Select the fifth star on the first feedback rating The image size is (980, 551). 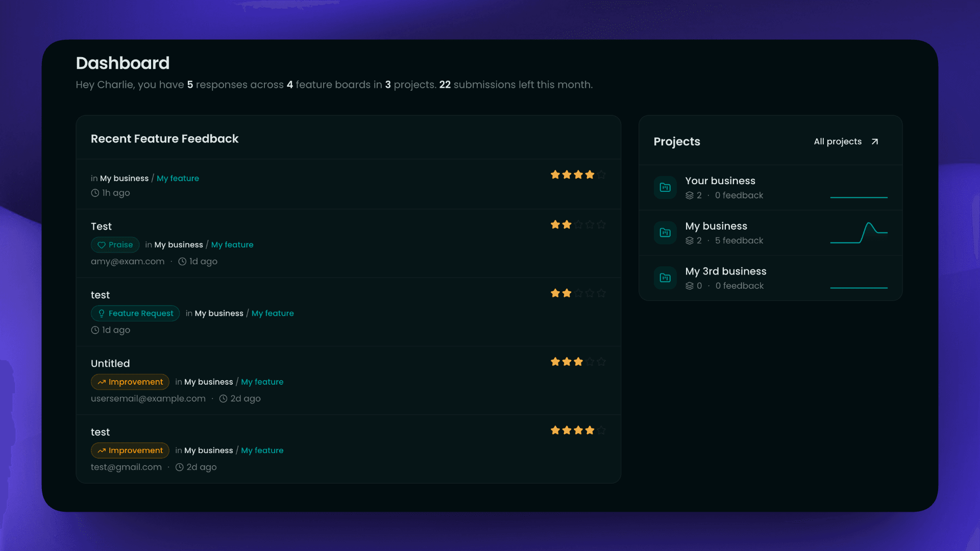(602, 174)
